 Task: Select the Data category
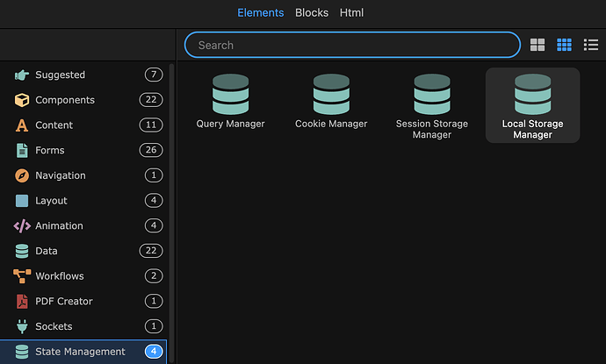click(x=83, y=251)
